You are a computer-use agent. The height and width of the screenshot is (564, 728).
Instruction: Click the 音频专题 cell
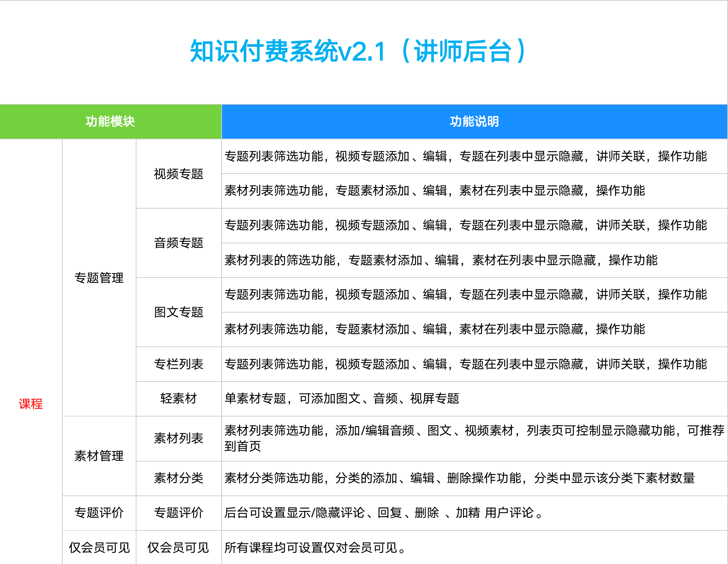[178, 243]
